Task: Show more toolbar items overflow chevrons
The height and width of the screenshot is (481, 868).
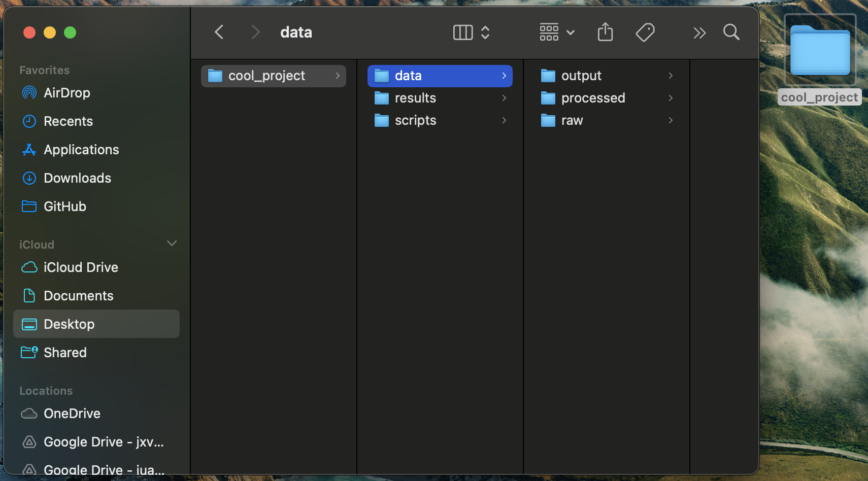Action: pyautogui.click(x=699, y=33)
